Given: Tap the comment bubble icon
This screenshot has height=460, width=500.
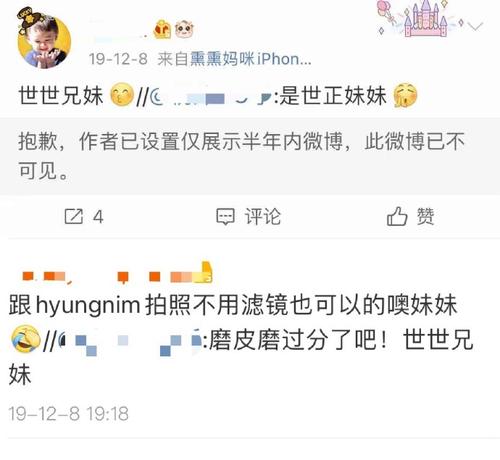Looking at the screenshot, I should pyautogui.click(x=225, y=217).
